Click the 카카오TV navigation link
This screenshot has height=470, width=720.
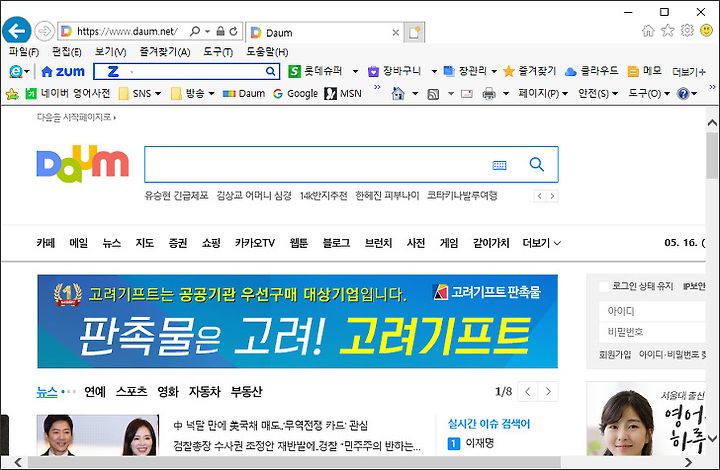pos(254,243)
